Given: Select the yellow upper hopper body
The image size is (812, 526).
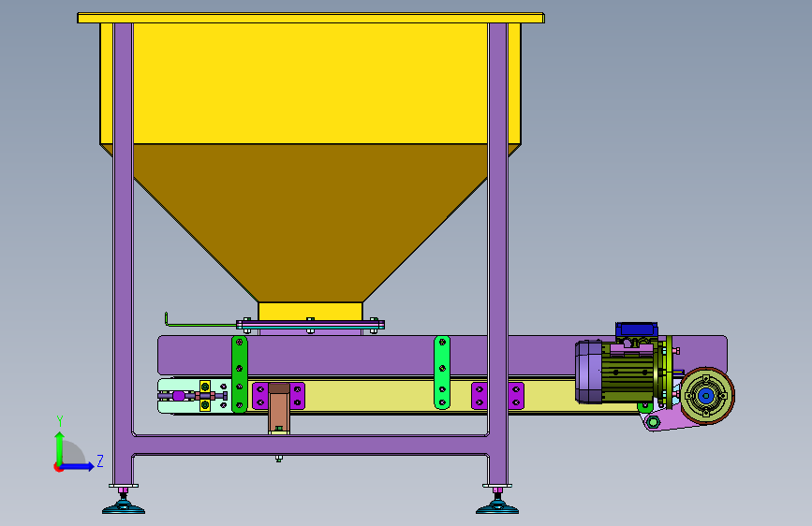Looking at the screenshot, I should pos(311,83).
